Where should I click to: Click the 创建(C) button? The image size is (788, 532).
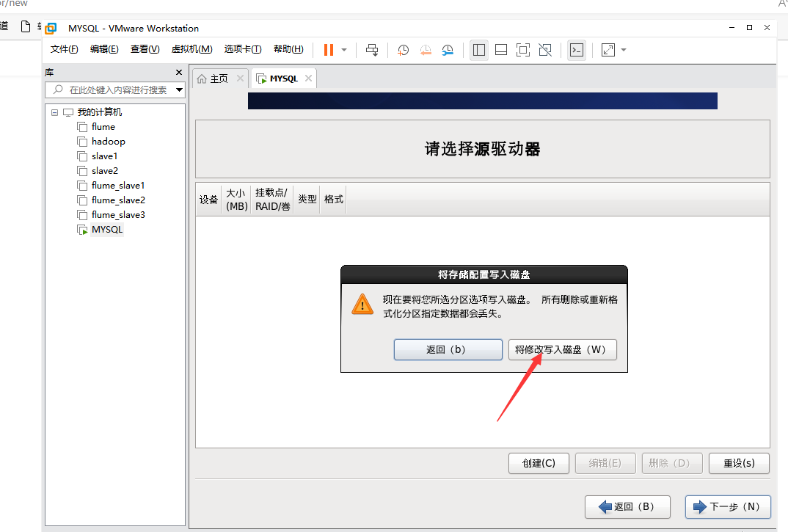pyautogui.click(x=539, y=463)
